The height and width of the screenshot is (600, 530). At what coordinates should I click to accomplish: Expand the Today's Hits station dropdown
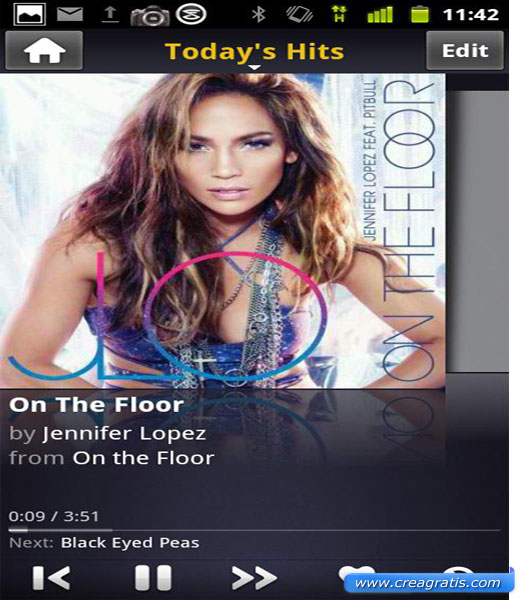tap(255, 52)
